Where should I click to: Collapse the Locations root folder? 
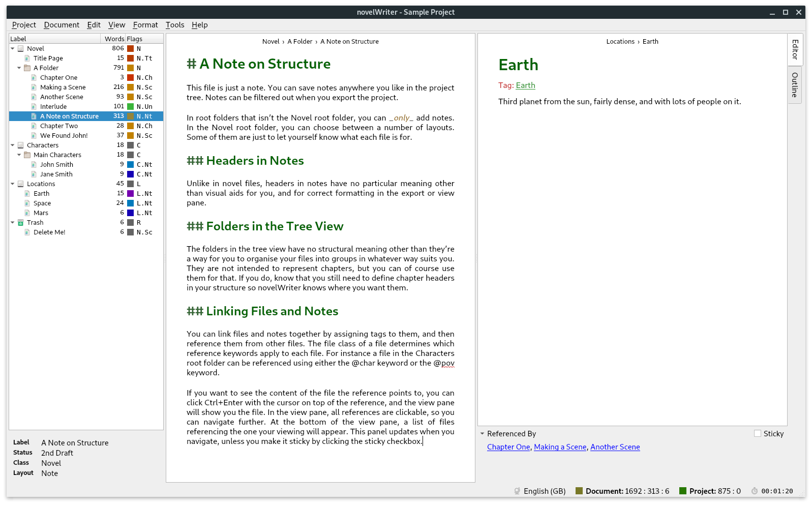[13, 184]
